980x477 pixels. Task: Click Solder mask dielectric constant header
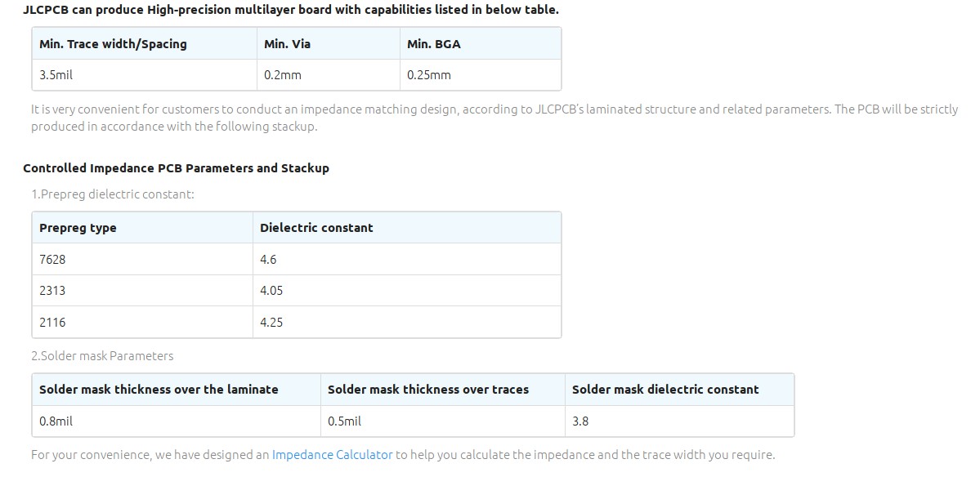click(679, 390)
